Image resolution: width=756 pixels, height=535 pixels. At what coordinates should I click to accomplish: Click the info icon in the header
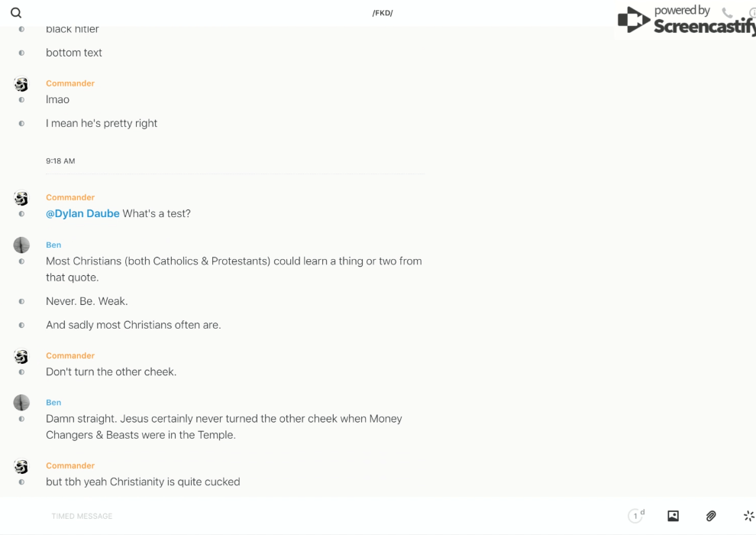click(x=751, y=13)
